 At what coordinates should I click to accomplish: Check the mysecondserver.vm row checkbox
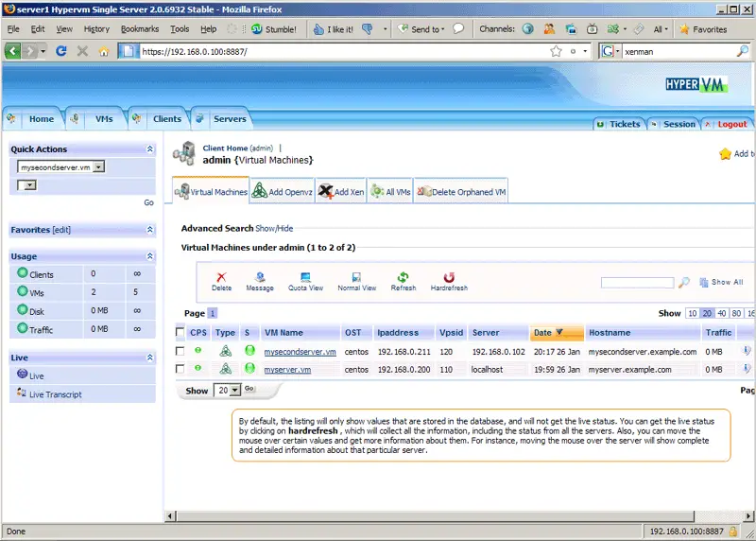click(x=180, y=351)
